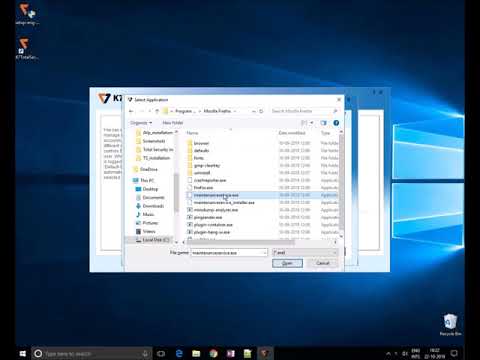
Task: Launch Google Chrome from the taskbar
Action: point(213,353)
